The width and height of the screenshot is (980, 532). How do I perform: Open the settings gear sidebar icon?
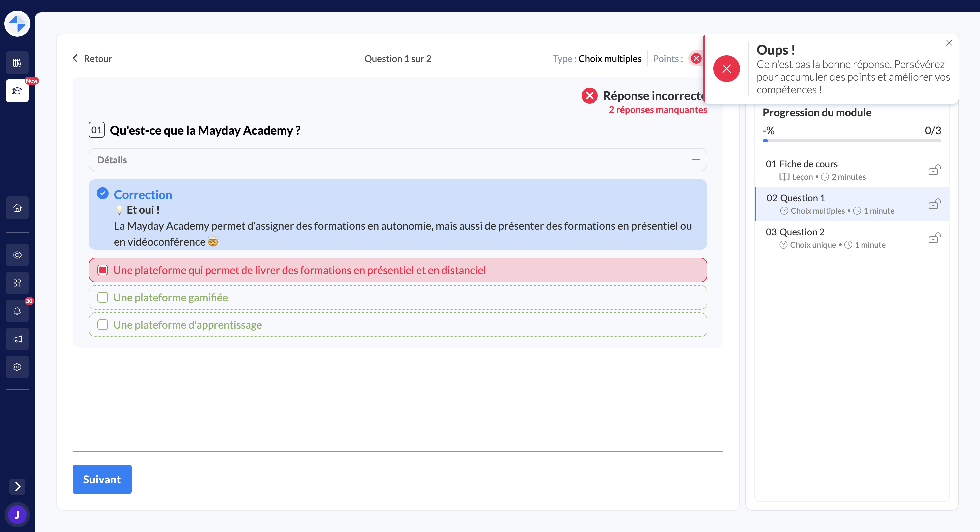17,367
